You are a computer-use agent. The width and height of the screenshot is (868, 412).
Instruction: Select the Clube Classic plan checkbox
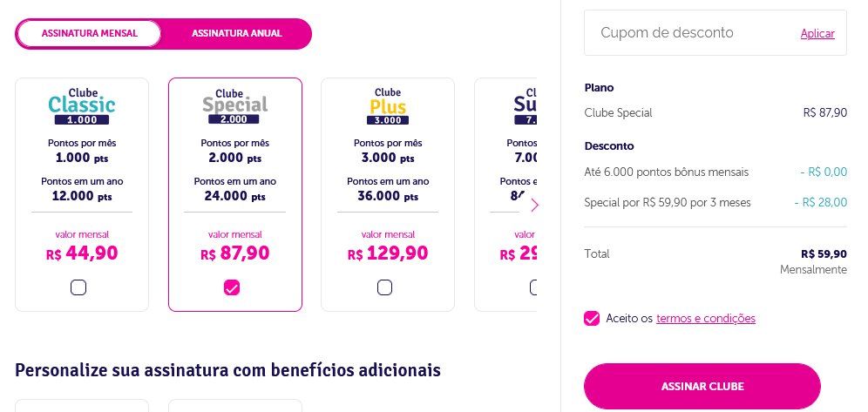coord(78,287)
